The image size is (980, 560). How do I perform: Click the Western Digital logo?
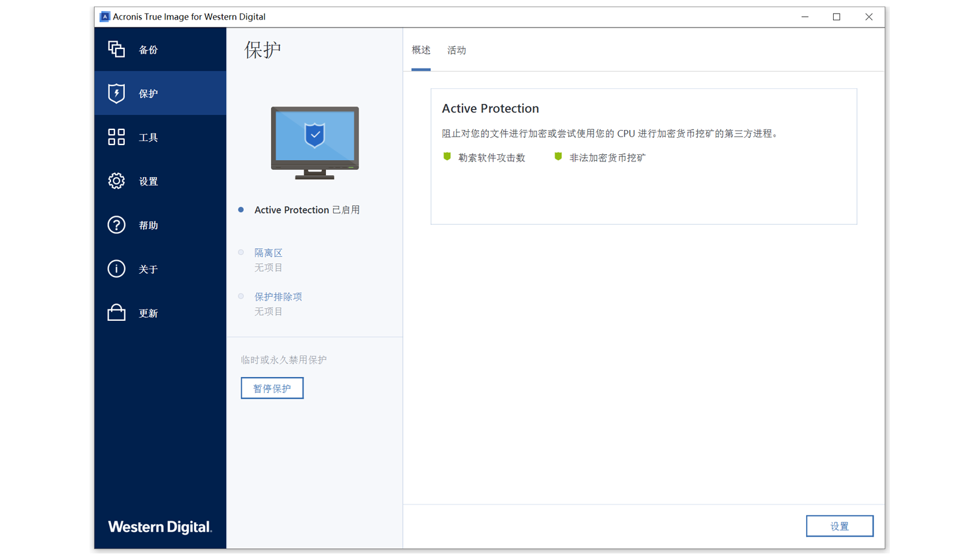click(x=160, y=527)
